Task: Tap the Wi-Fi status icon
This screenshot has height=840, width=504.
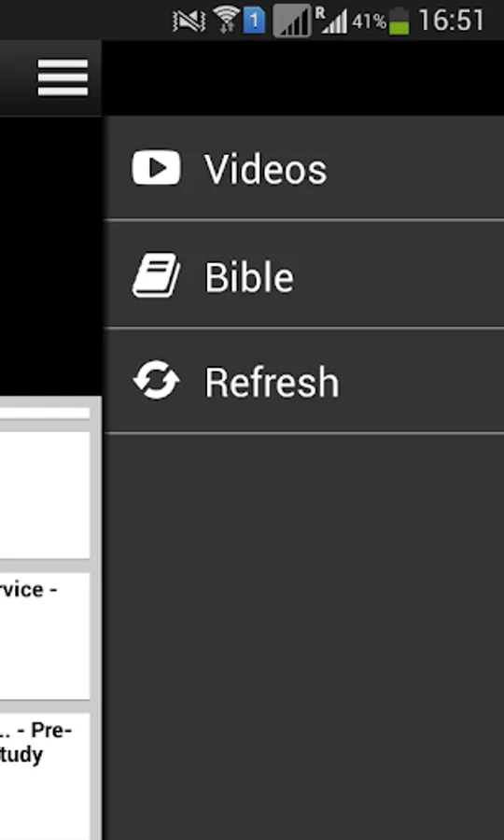Action: (x=226, y=21)
